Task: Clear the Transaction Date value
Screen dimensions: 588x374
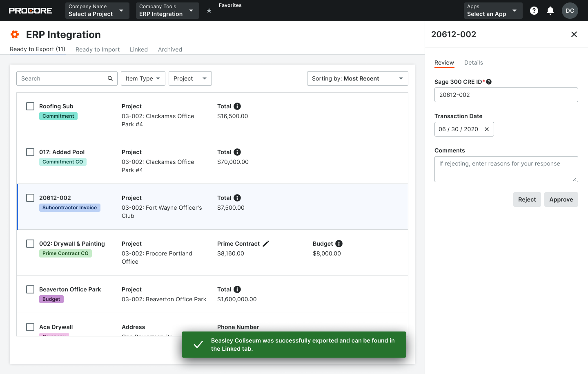Action: pos(487,129)
